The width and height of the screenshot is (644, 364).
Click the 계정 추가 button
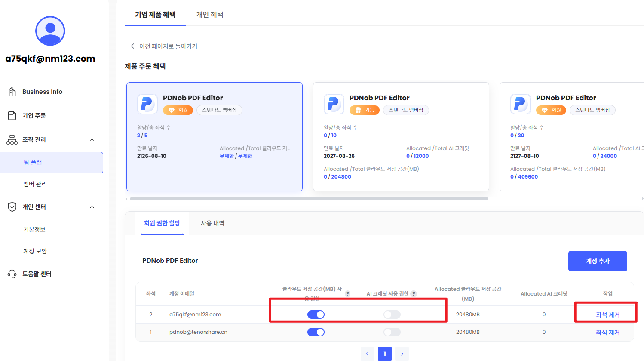[x=598, y=261]
